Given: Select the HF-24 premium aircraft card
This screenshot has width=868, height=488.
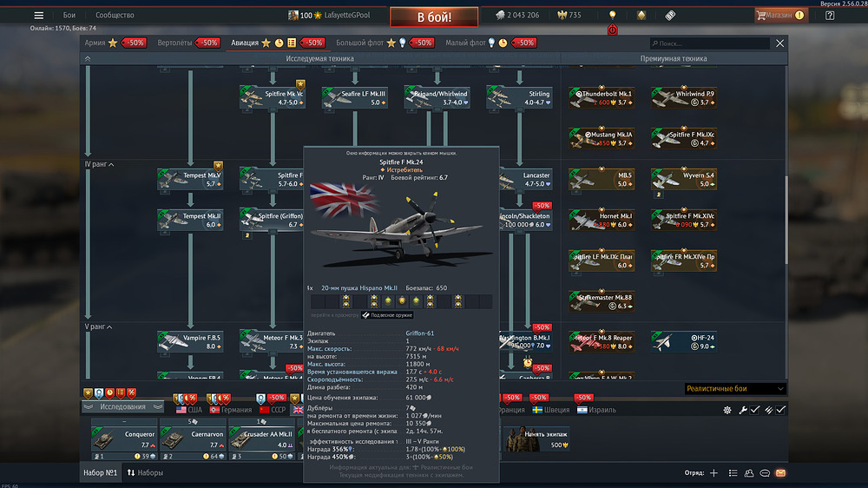Looking at the screenshot, I should pyautogui.click(x=684, y=342).
